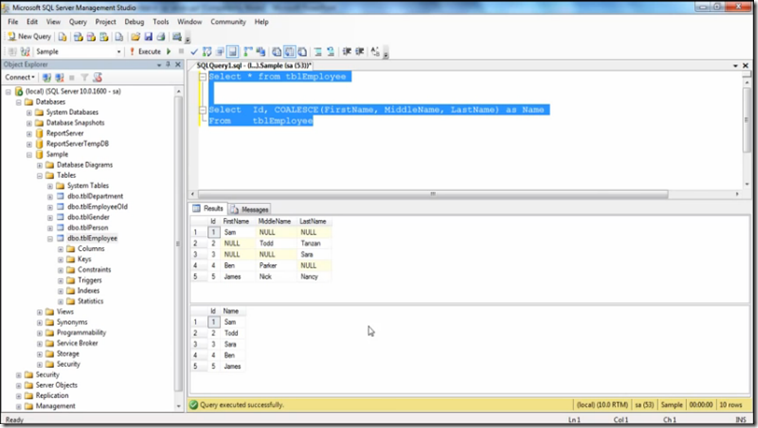Viewport: 758px width, 428px height.
Task: Open the File menu
Action: (13, 22)
